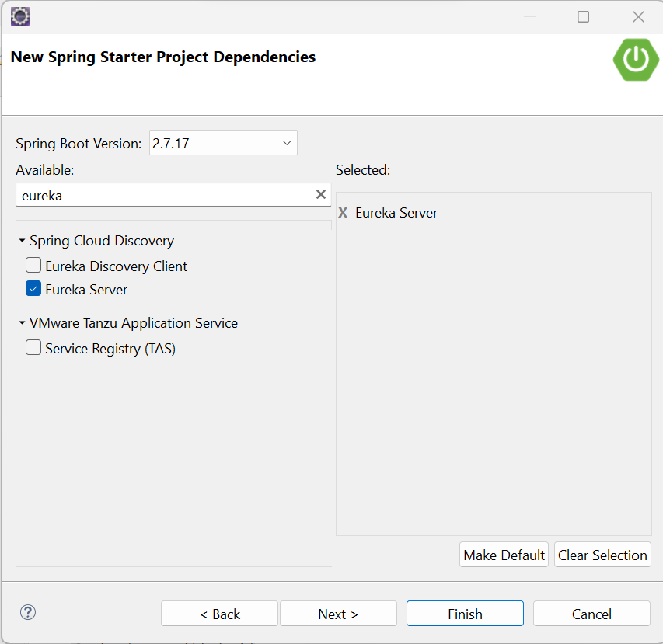Cancel the project wizard
The height and width of the screenshot is (644, 663).
(591, 614)
